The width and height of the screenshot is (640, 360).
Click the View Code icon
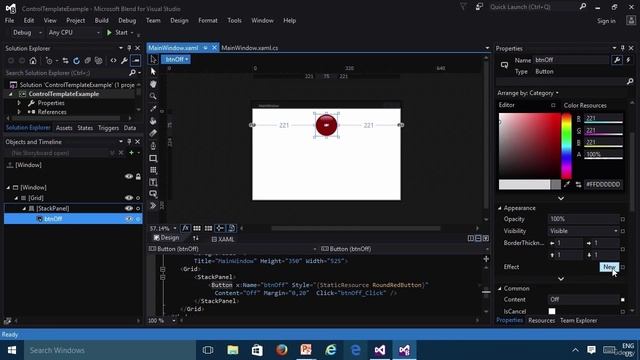(x=113, y=61)
